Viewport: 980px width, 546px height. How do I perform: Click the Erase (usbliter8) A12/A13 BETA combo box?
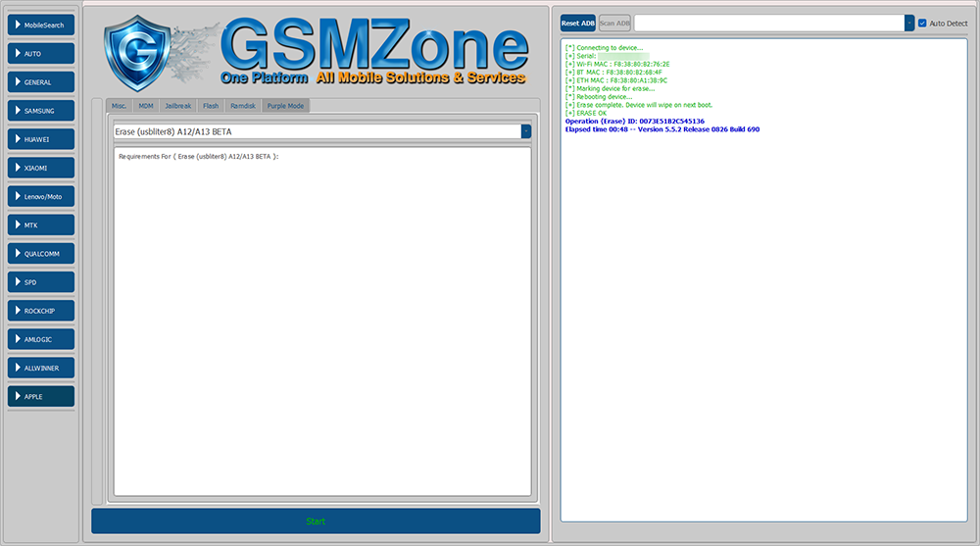(321, 131)
